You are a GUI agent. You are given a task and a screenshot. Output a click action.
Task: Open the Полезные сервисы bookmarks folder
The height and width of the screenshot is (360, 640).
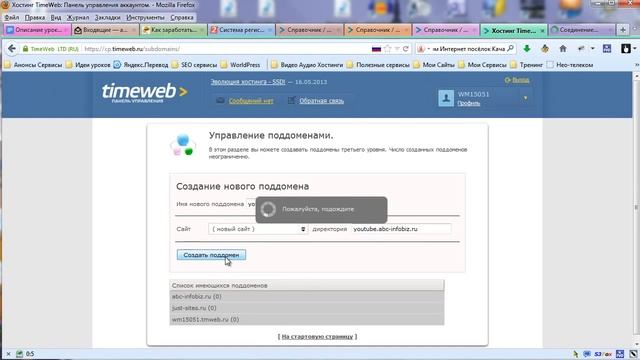pos(378,64)
